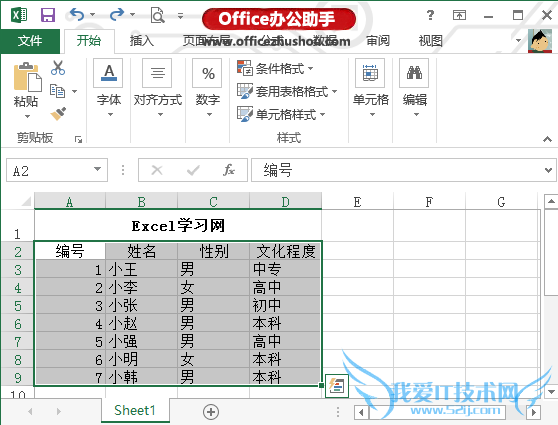The height and width of the screenshot is (425, 558).
Task: Cut selection with the scissors icon
Action: coord(58,68)
